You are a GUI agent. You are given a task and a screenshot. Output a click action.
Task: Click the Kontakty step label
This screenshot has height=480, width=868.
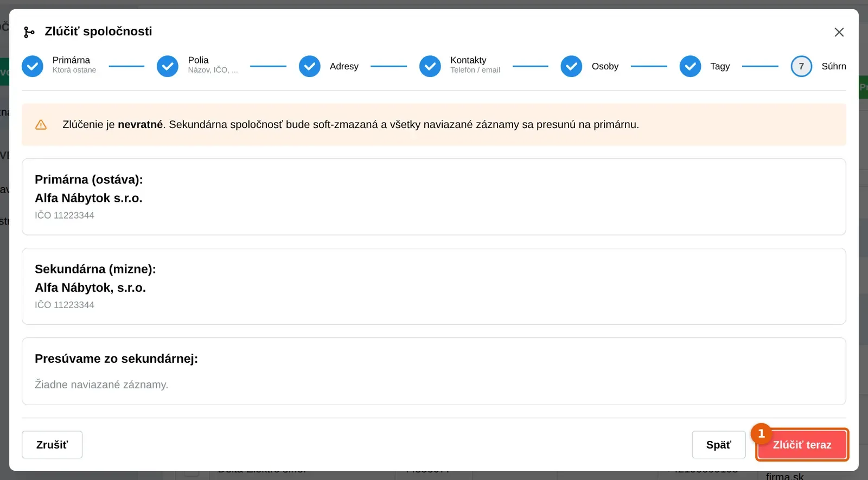point(468,60)
